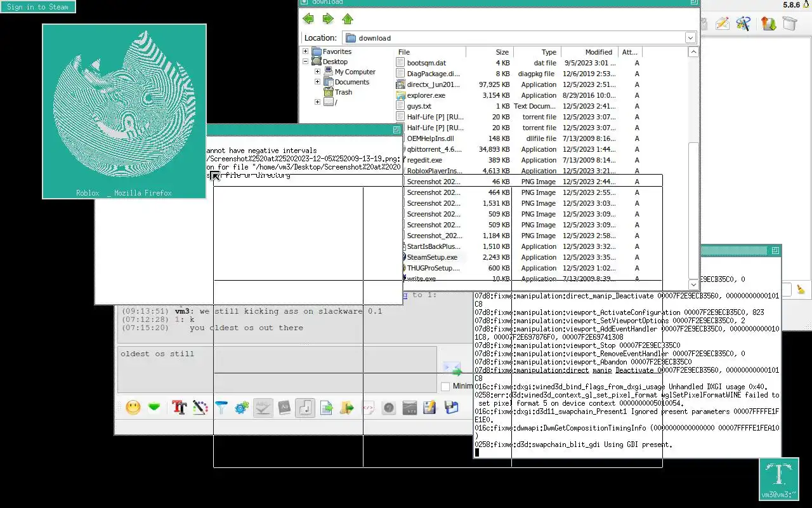Viewport: 812px width, 508px height.
Task: Click the green down-arrow icon in chat toolbar
Action: point(154,408)
